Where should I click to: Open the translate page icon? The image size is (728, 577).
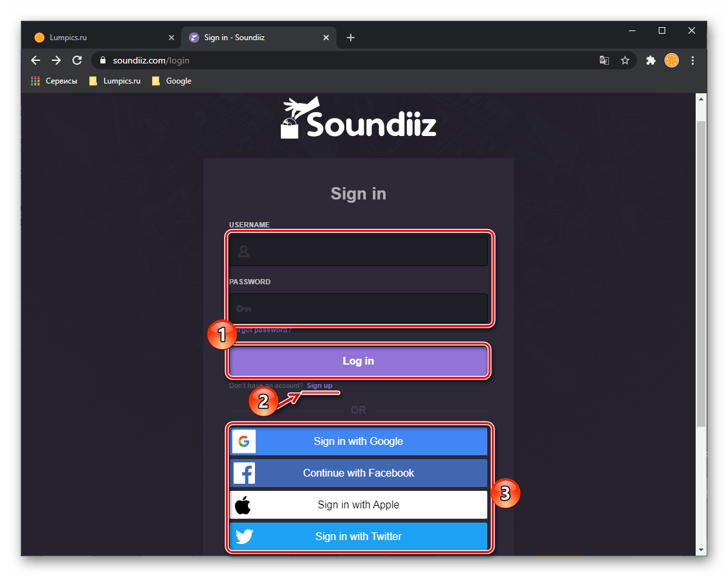pos(604,60)
